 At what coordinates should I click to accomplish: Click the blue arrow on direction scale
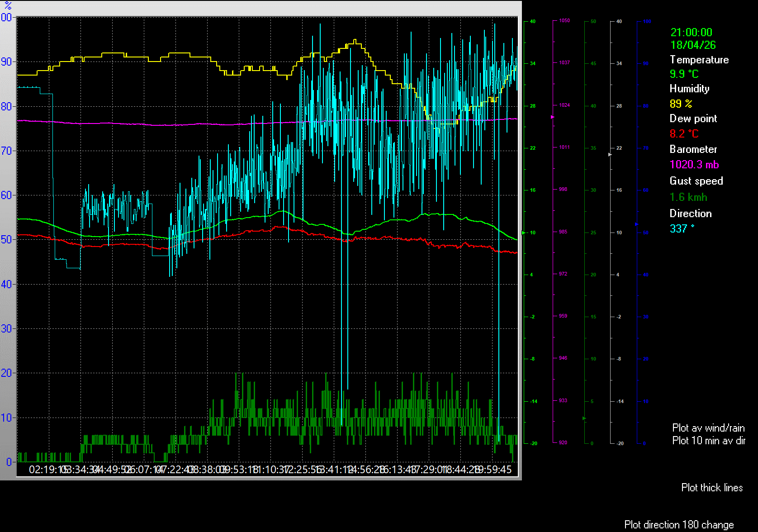tap(636, 224)
